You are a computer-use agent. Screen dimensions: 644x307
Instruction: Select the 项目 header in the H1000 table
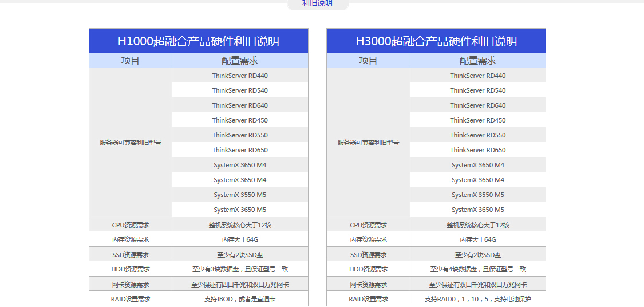[130, 61]
